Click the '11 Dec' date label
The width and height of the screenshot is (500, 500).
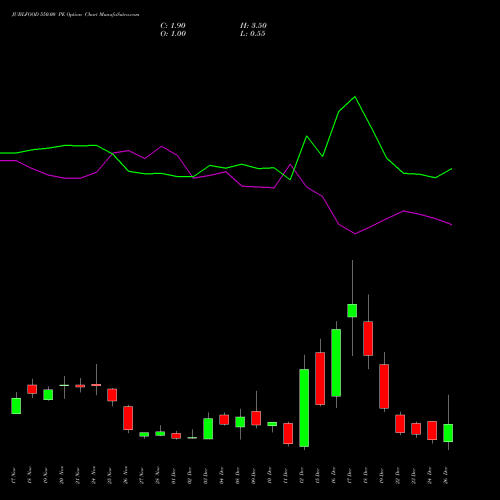(x=286, y=475)
